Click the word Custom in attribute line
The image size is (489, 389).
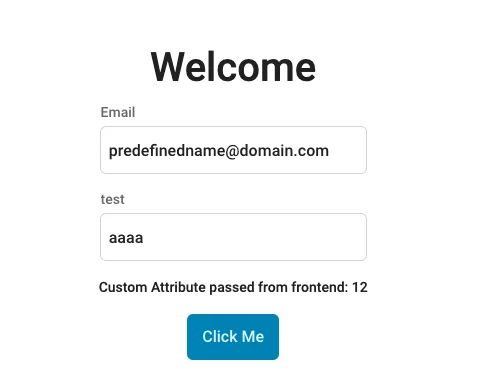(x=123, y=287)
